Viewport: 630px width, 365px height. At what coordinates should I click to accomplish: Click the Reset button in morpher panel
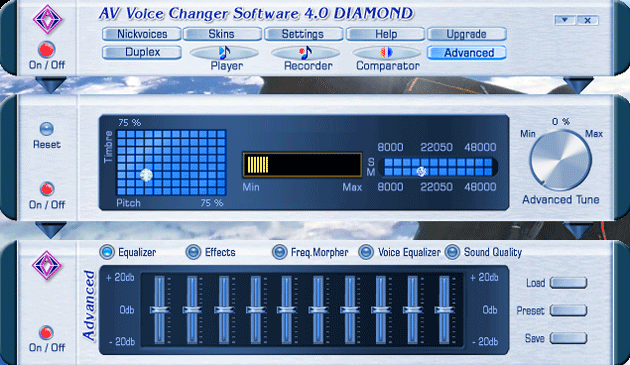[x=47, y=129]
